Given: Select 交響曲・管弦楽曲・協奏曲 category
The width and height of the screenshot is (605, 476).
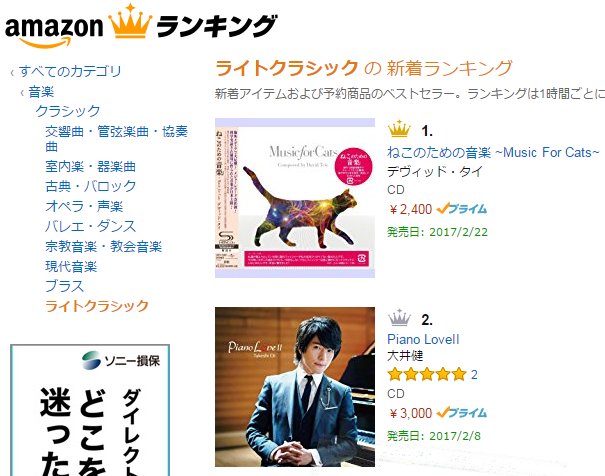Looking at the screenshot, I should 116,138.
